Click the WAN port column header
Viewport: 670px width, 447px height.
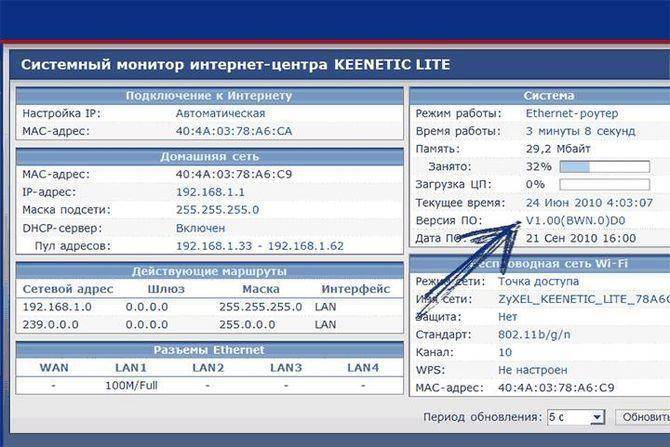pyautogui.click(x=54, y=368)
